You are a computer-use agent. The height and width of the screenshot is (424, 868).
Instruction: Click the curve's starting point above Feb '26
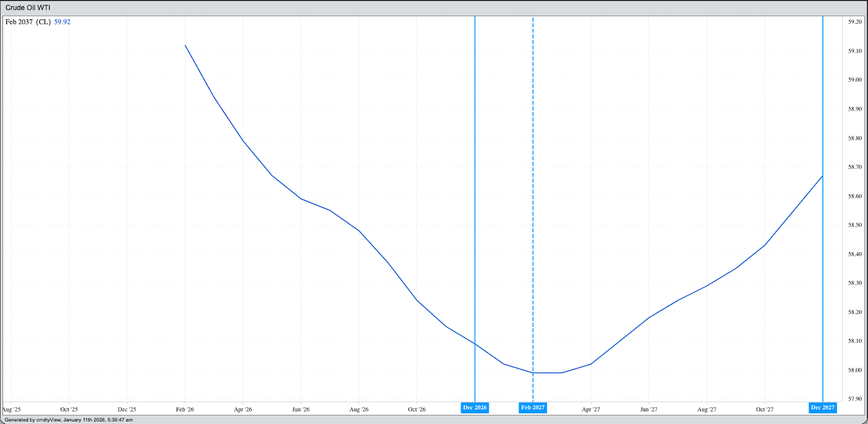pos(185,46)
